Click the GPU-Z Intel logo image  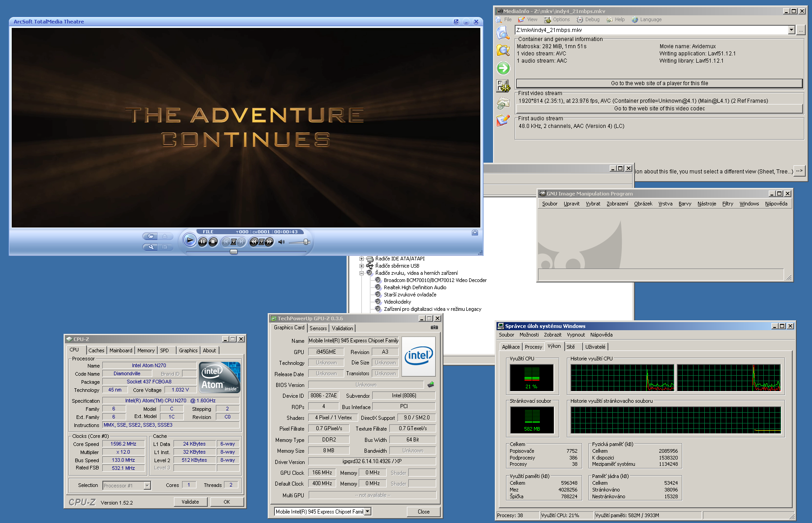pyautogui.click(x=419, y=356)
